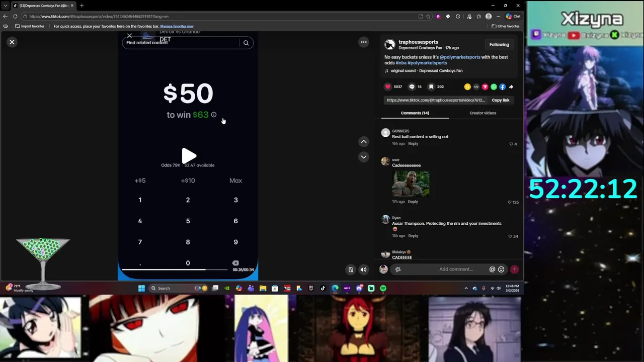Open the Windows Start menu
The width and height of the screenshot is (644, 362).
141,288
